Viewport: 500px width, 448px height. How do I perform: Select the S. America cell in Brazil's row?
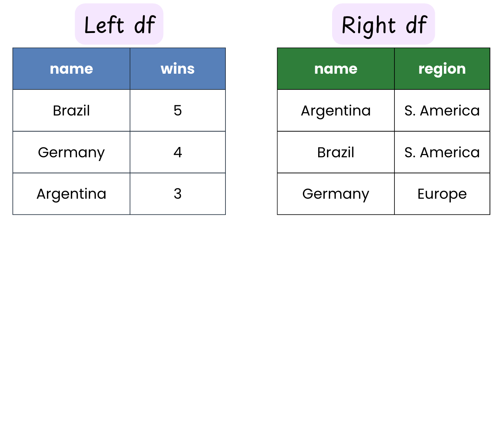tap(442, 152)
